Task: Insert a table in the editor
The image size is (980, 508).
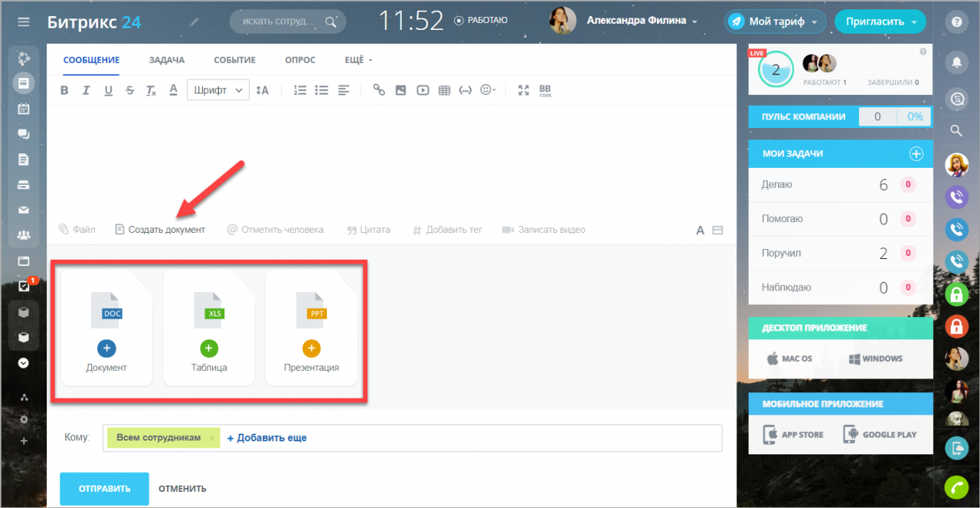Action: click(x=444, y=90)
